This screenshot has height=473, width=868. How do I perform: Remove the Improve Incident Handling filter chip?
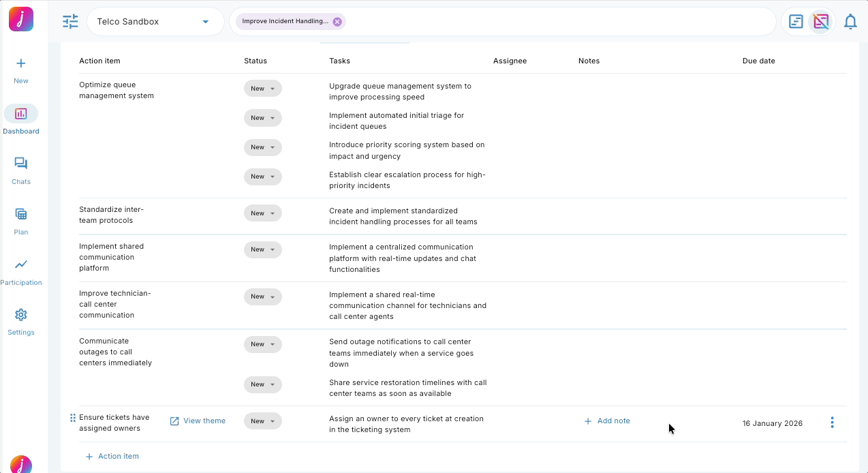pyautogui.click(x=337, y=22)
